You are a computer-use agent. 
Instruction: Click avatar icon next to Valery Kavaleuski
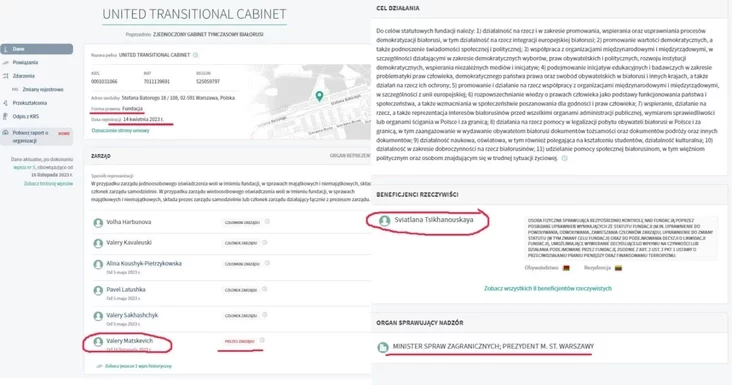(98, 243)
